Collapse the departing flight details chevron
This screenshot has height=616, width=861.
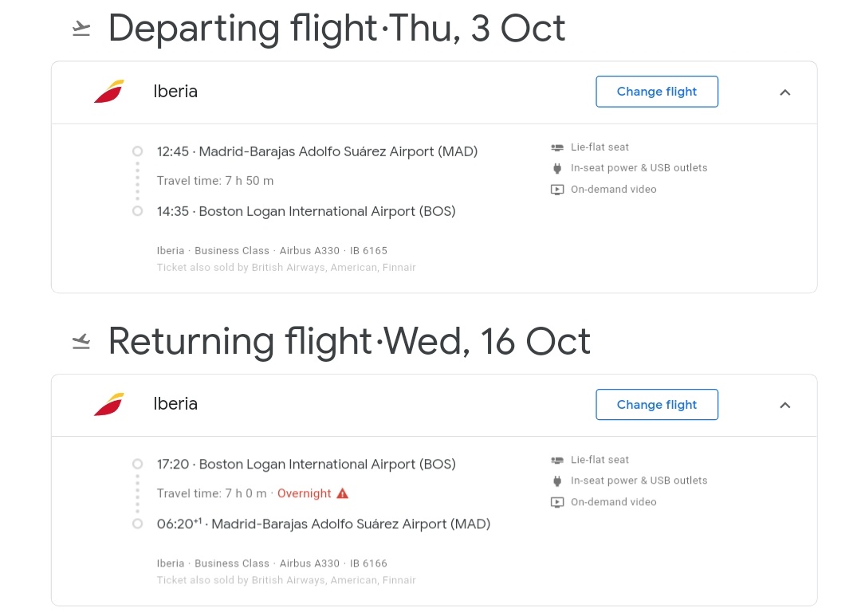(785, 92)
